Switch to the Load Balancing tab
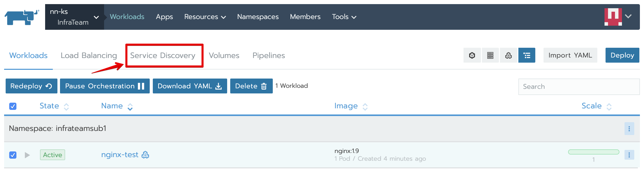Viewport: 644px width, 173px height. tap(89, 55)
